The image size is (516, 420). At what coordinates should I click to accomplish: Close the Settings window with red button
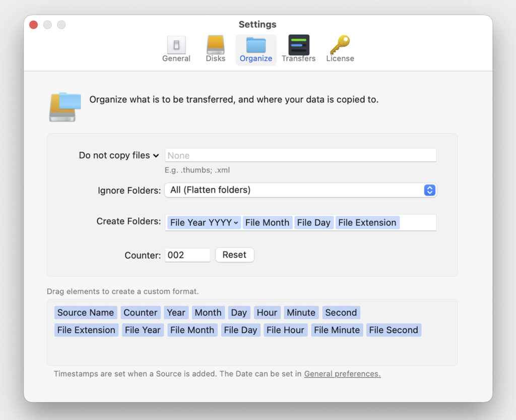coord(34,25)
